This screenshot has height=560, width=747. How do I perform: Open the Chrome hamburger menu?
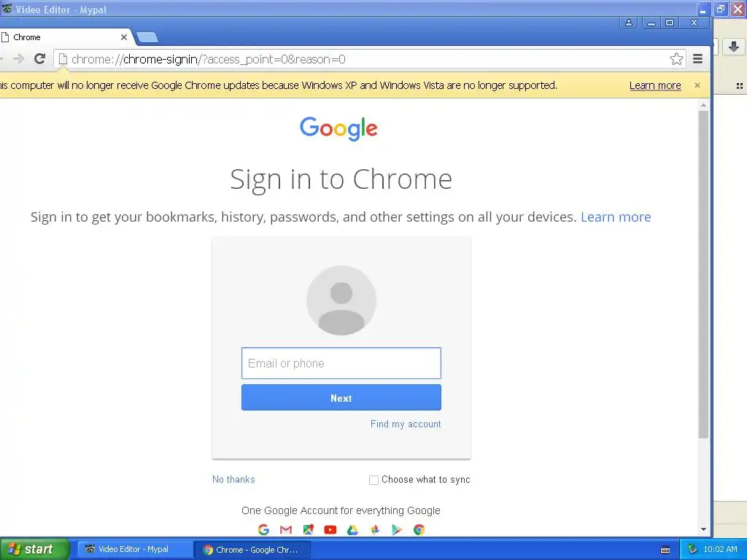click(x=697, y=58)
